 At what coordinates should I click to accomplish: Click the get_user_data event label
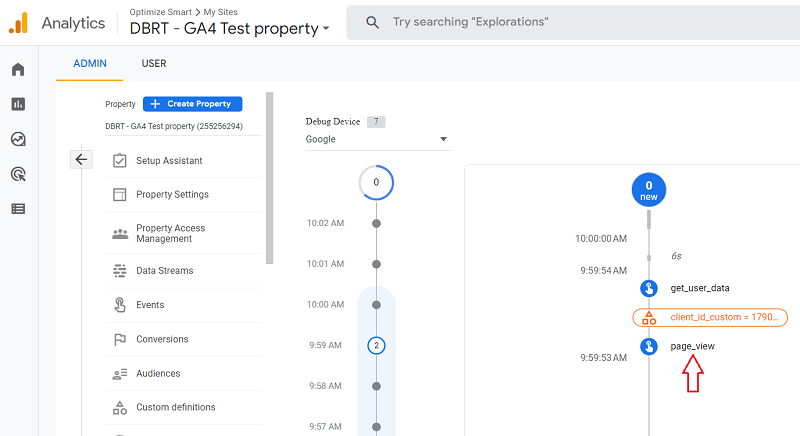pos(699,288)
